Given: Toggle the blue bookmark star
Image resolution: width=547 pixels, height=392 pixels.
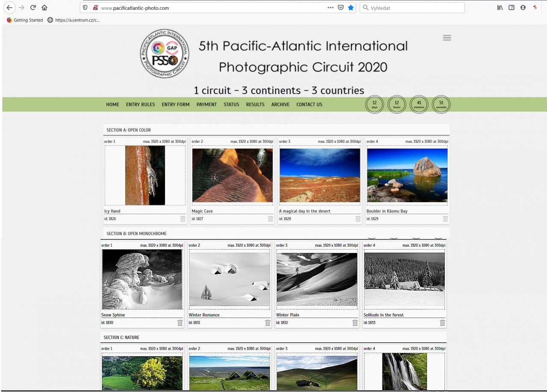Looking at the screenshot, I should (x=351, y=7).
